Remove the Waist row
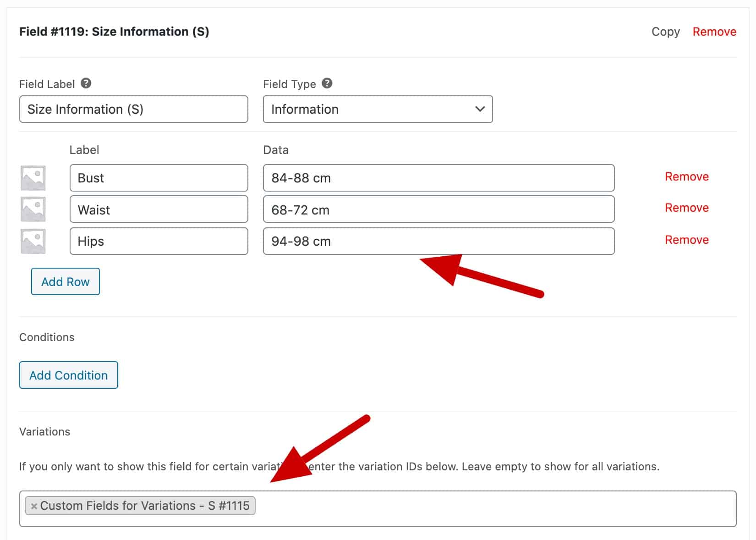Image resolution: width=756 pixels, height=540 pixels. (x=687, y=208)
